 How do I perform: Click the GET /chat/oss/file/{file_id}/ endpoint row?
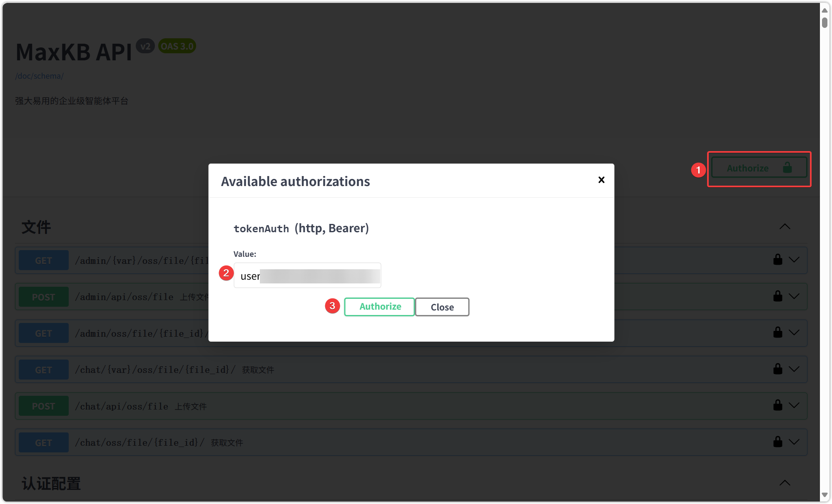tap(375, 442)
